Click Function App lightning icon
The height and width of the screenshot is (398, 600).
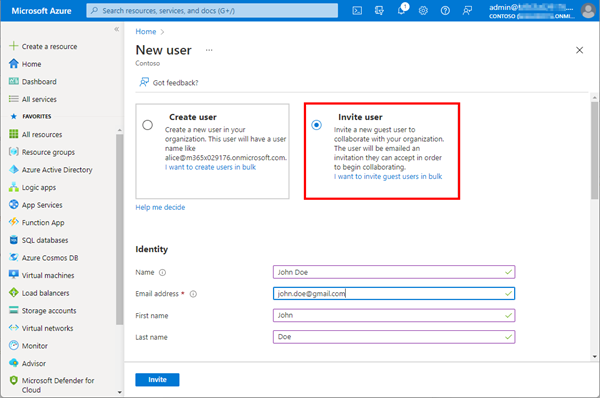pyautogui.click(x=13, y=222)
